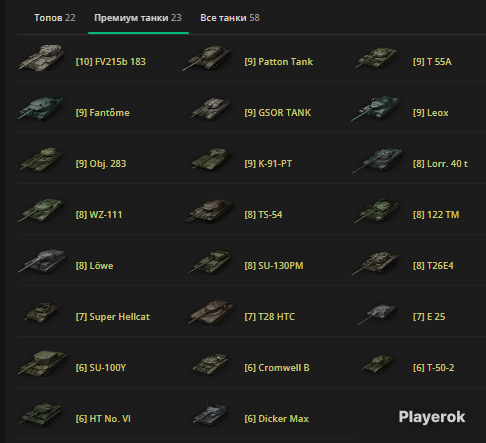This screenshot has height=443, width=486.
Task: Select the [6] Dicker Max label
Action: pos(277,419)
